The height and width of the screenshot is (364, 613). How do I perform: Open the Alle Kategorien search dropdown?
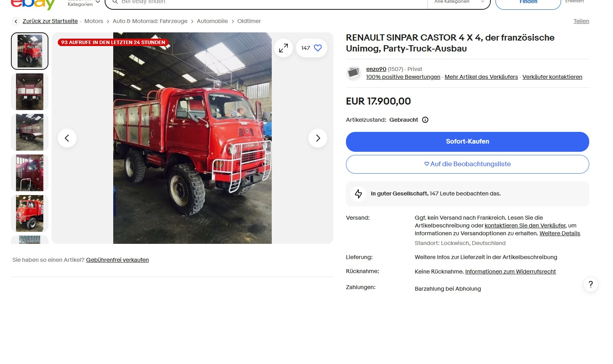(459, 2)
